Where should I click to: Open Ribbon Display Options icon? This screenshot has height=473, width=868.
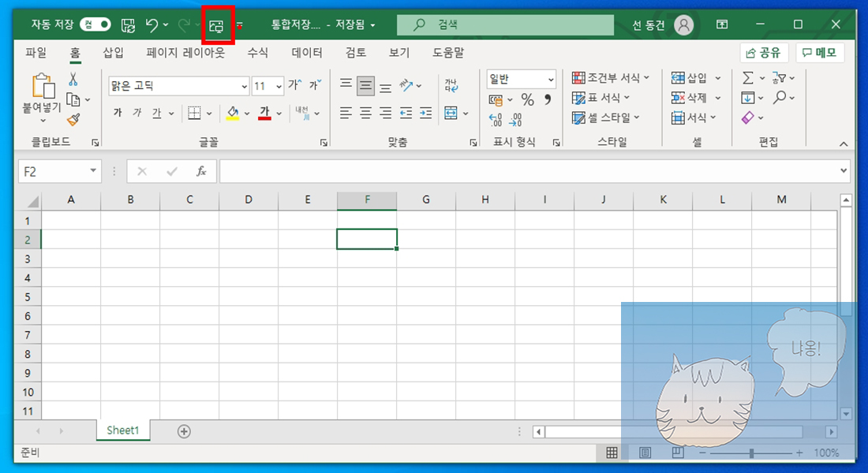coord(722,24)
